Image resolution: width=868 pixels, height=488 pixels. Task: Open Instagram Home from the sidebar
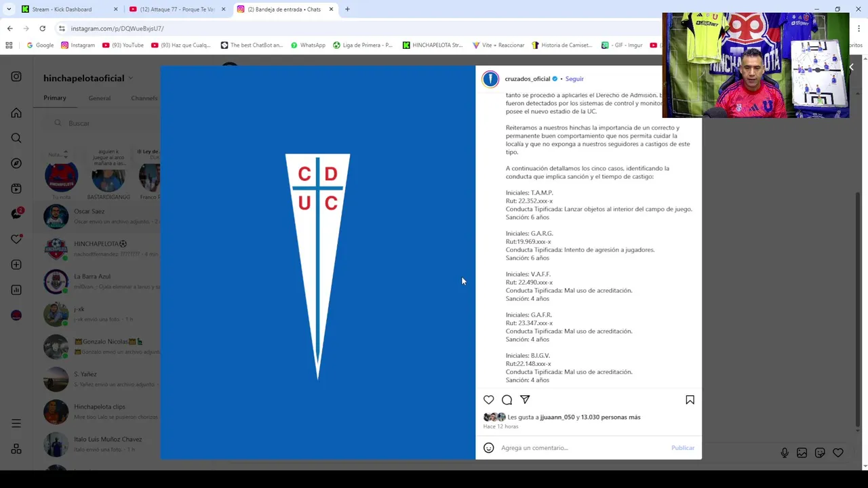tap(16, 113)
